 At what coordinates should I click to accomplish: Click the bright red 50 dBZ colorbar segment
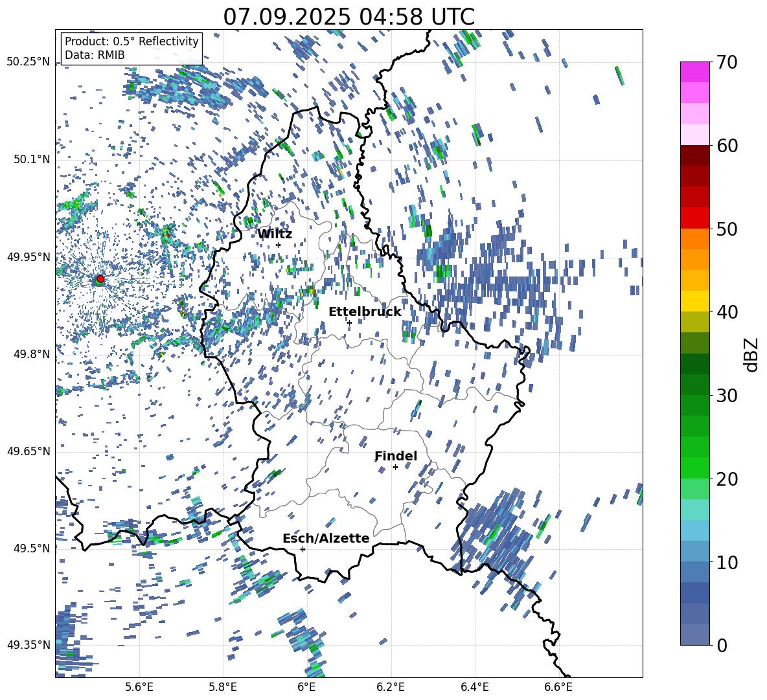click(x=694, y=218)
